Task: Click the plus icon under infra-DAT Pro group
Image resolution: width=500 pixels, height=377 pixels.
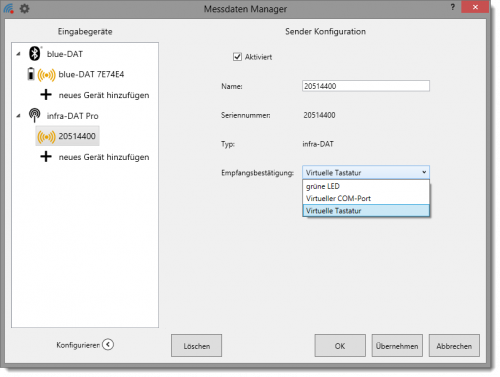Action: coord(46,157)
